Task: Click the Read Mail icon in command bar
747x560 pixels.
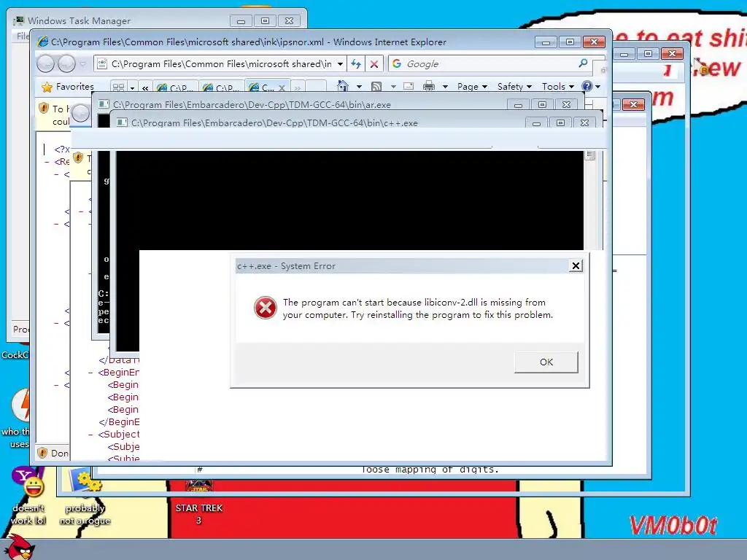Action: (409, 86)
